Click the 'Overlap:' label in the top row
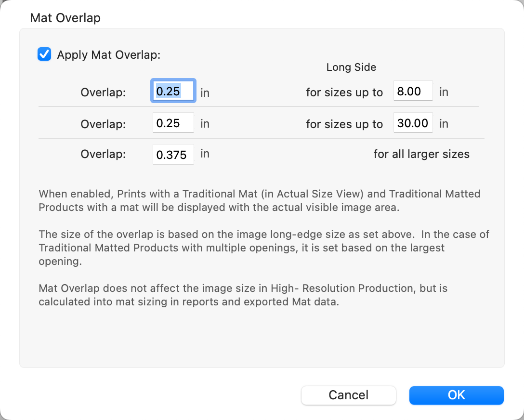This screenshot has height=420, width=524. 103,92
